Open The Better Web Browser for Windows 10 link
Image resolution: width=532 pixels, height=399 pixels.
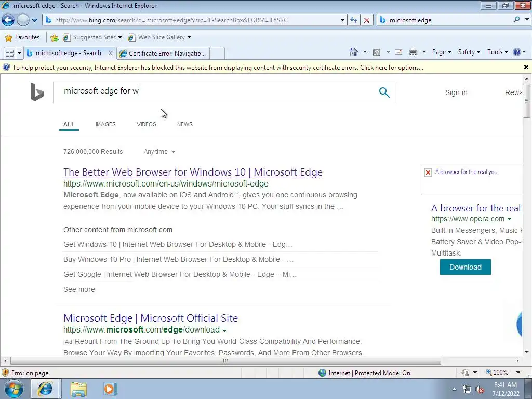click(193, 172)
